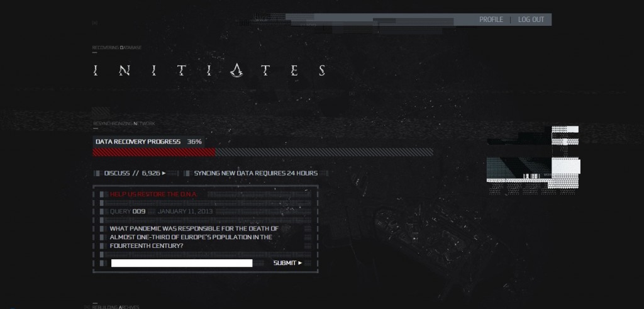Click the arrow icon beside Submit
Screen dimensions: 644x309
click(300, 263)
